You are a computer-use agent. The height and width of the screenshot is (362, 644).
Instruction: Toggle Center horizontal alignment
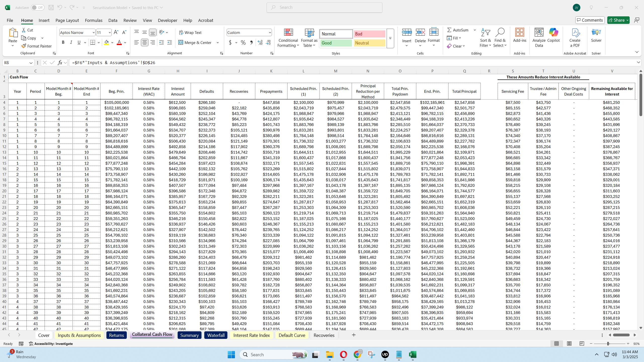pyautogui.click(x=144, y=42)
